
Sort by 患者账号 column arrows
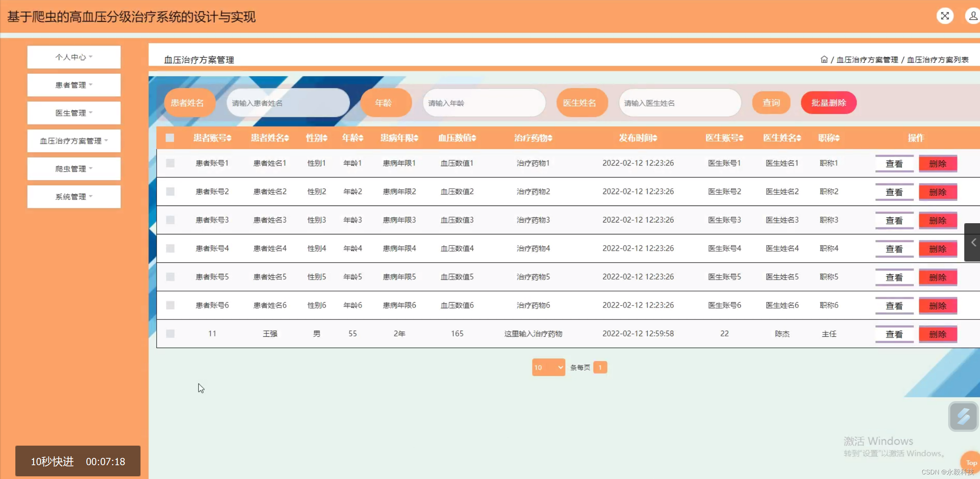coord(229,138)
